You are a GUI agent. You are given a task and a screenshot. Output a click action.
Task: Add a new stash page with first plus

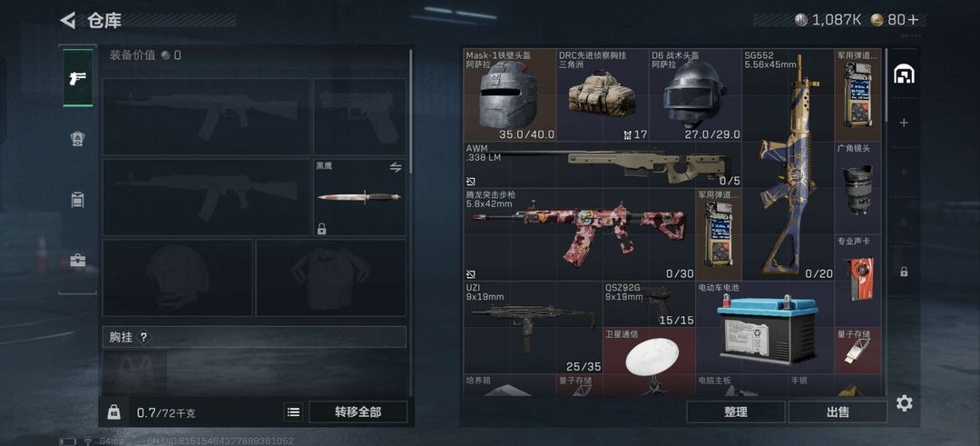click(904, 123)
